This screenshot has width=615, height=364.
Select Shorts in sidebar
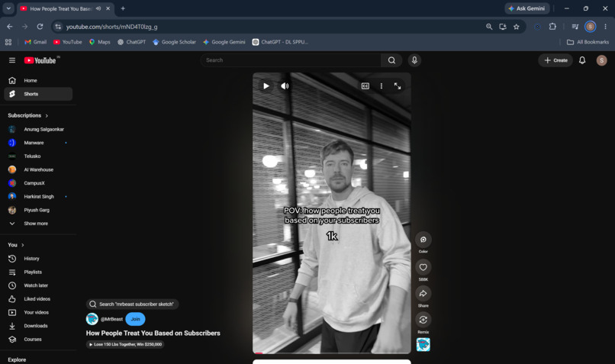(38, 94)
